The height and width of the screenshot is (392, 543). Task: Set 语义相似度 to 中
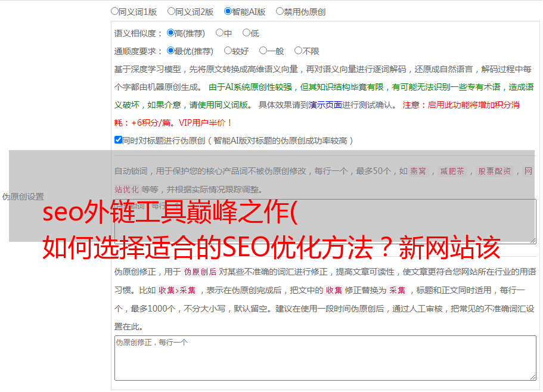tap(219, 33)
